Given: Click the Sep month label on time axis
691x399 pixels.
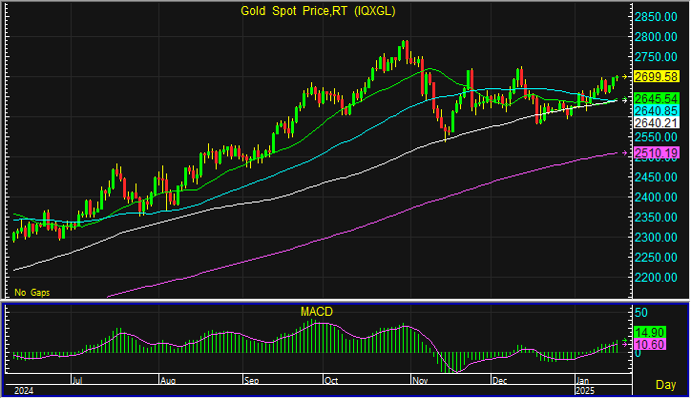Looking at the screenshot, I should [252, 380].
